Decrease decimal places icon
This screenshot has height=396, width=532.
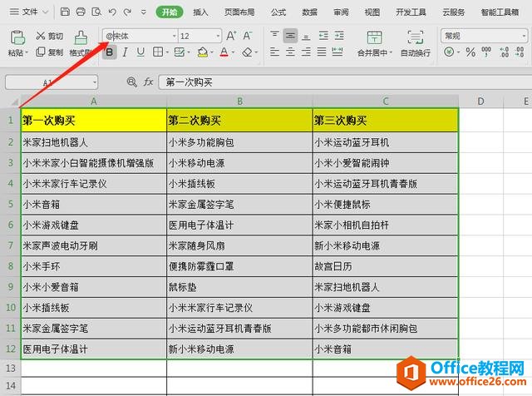520,52
